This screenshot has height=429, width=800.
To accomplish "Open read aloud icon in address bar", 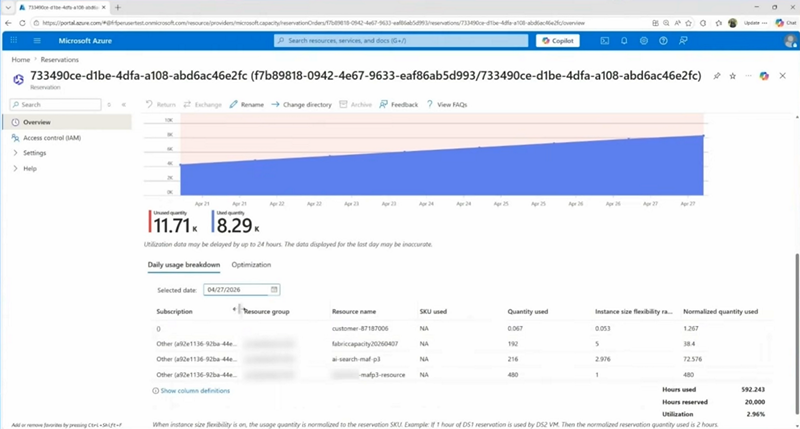I will click(x=677, y=23).
